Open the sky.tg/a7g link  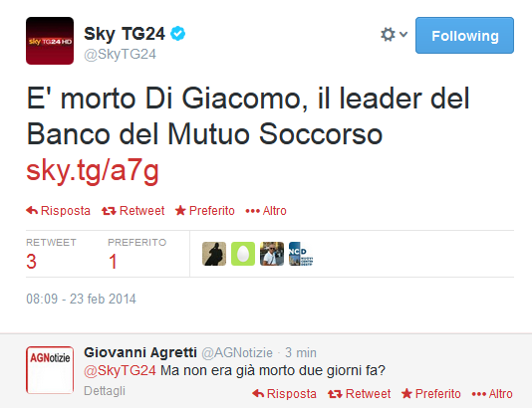click(x=93, y=170)
